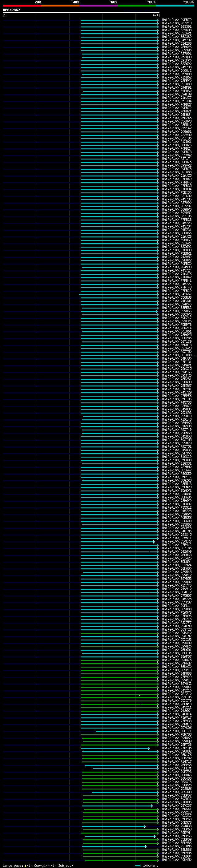Screen dimensions: 197x868
Task: Click the white query sequence bar
Action: pos(81,13)
